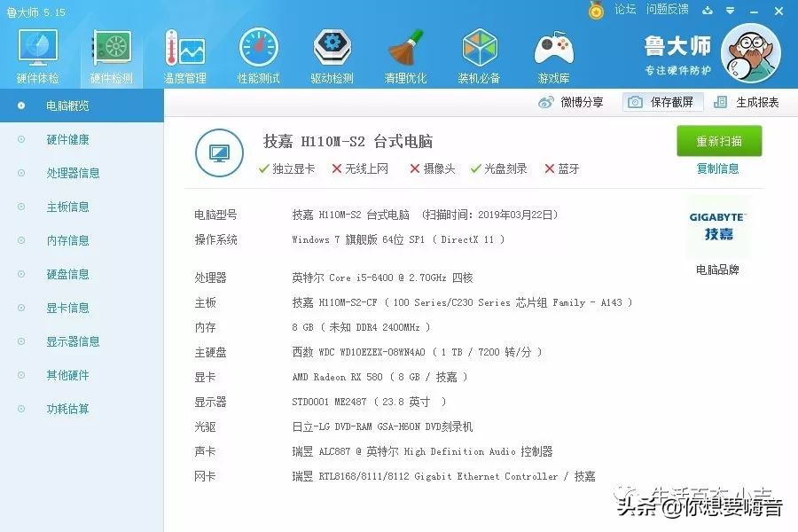Toggle the 独立显卡 green checkmark
The width and height of the screenshot is (798, 532).
tap(263, 168)
